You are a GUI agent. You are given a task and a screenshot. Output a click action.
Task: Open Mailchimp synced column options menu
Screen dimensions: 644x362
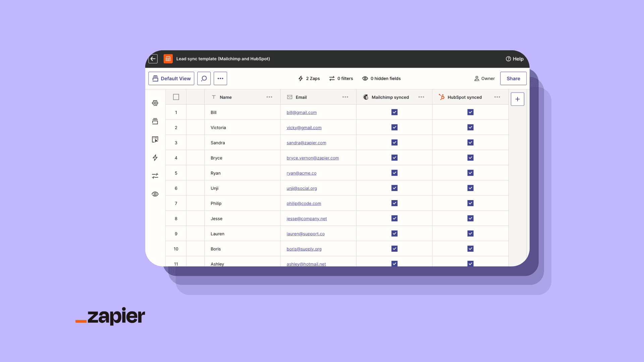[421, 97]
